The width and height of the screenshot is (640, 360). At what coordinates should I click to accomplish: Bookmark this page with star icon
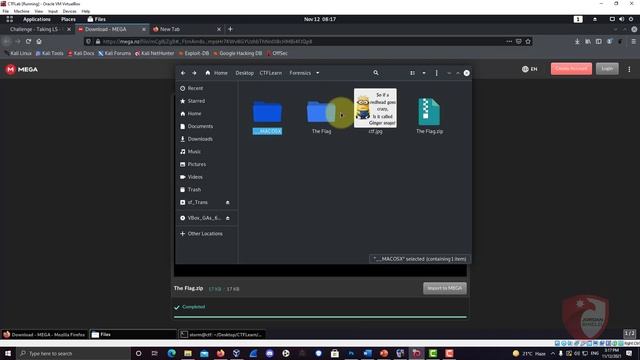tap(528, 41)
